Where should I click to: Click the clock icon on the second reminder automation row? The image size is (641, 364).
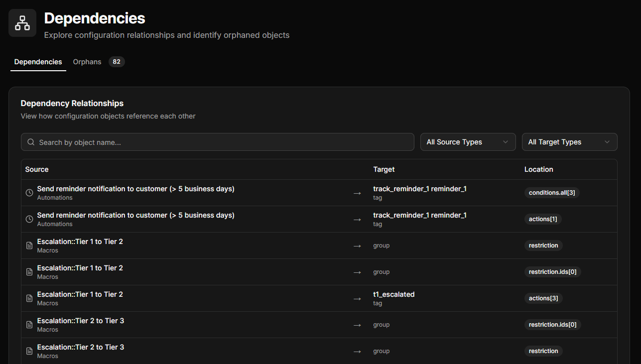click(29, 218)
